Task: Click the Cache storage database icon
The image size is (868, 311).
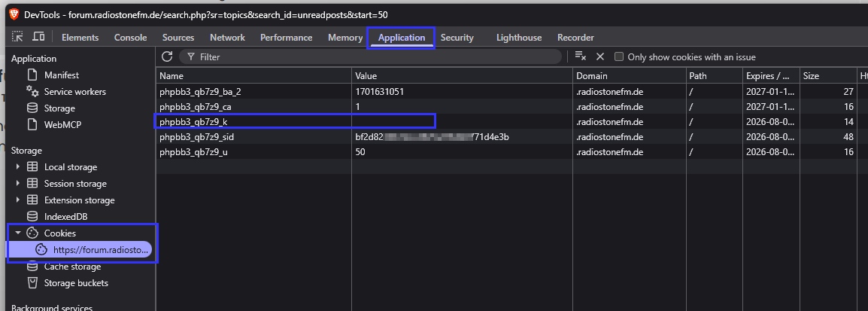Action: coord(33,267)
